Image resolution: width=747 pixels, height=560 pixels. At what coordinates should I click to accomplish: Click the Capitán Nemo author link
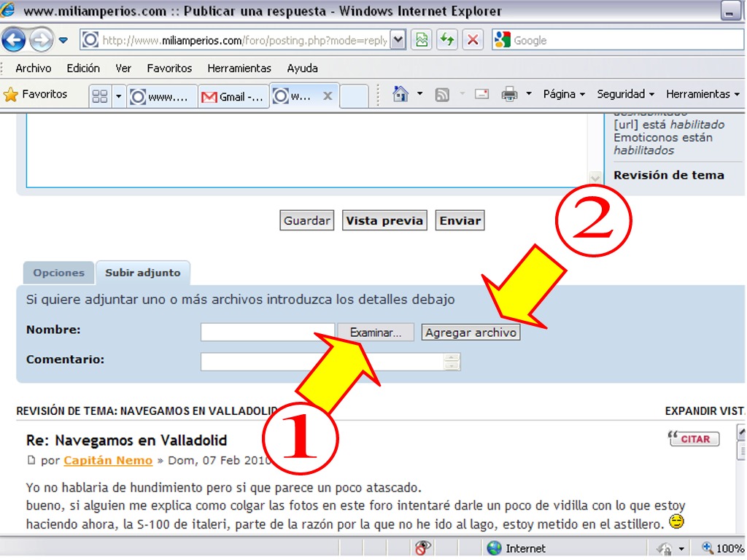[108, 460]
